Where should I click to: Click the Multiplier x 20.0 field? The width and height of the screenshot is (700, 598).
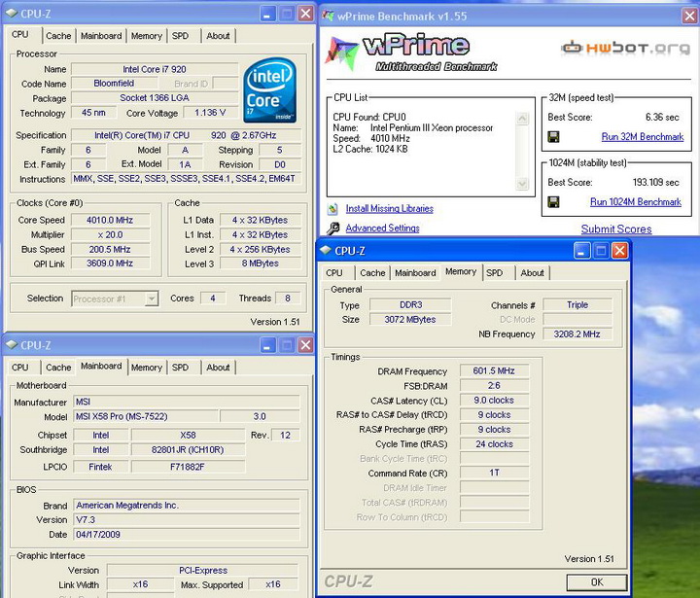pos(110,234)
